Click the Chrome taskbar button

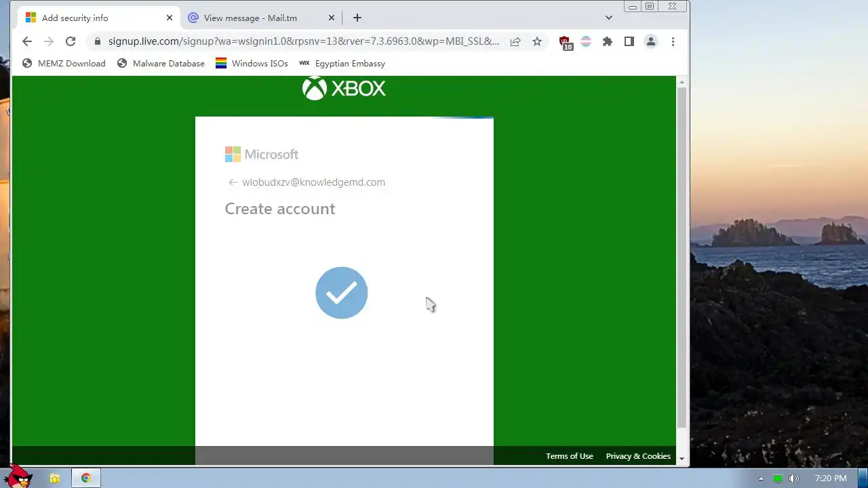[86, 479]
